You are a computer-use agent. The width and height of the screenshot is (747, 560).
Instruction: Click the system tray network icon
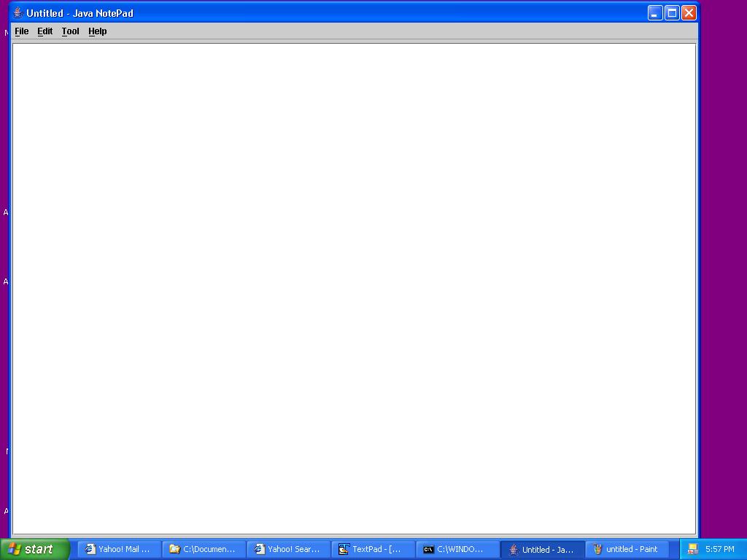693,550
